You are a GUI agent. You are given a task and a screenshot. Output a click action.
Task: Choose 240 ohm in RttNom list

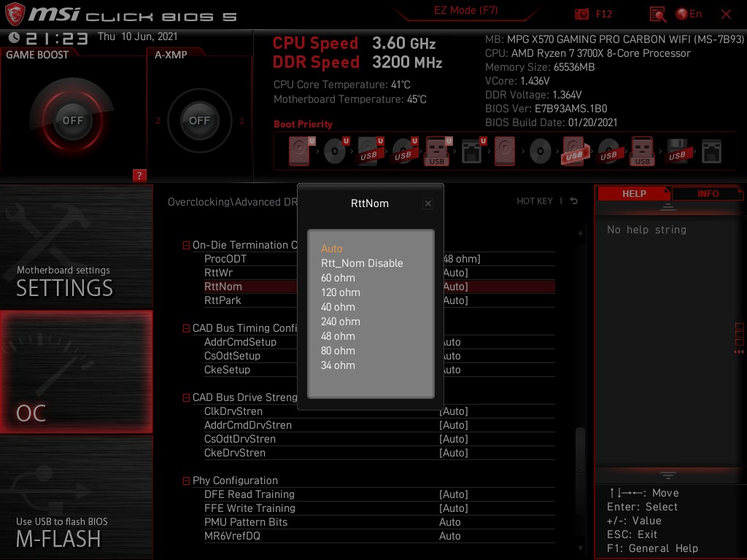point(340,322)
